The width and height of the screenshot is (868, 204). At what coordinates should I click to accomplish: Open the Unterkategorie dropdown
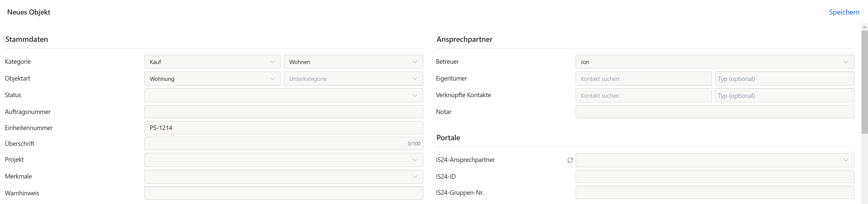point(353,79)
